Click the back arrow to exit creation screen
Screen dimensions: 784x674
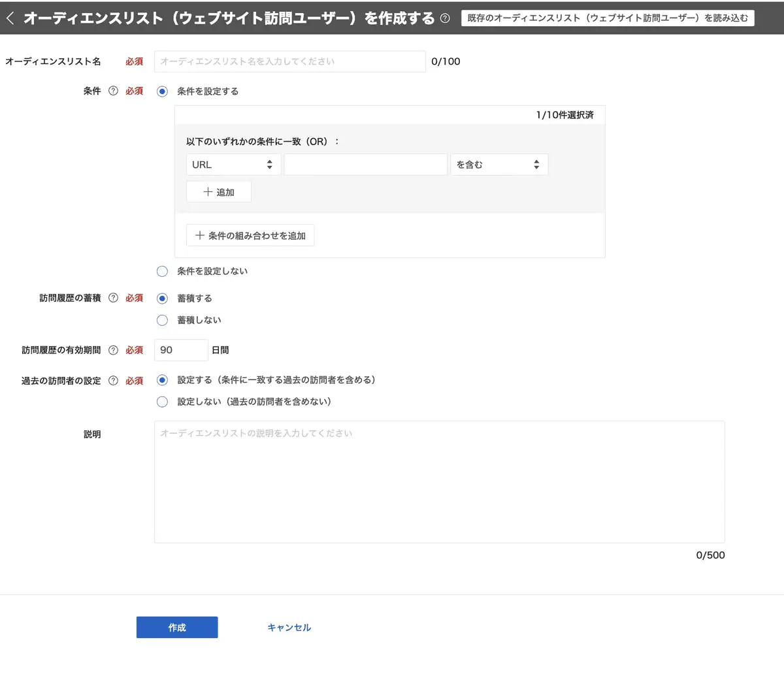[x=10, y=18]
